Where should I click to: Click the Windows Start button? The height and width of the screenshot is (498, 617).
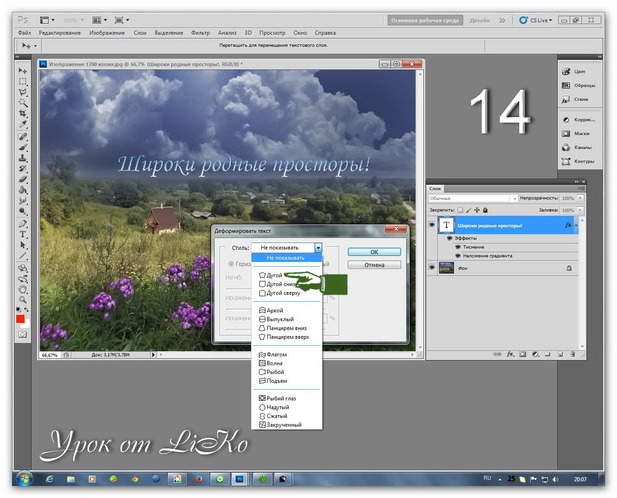[24, 479]
